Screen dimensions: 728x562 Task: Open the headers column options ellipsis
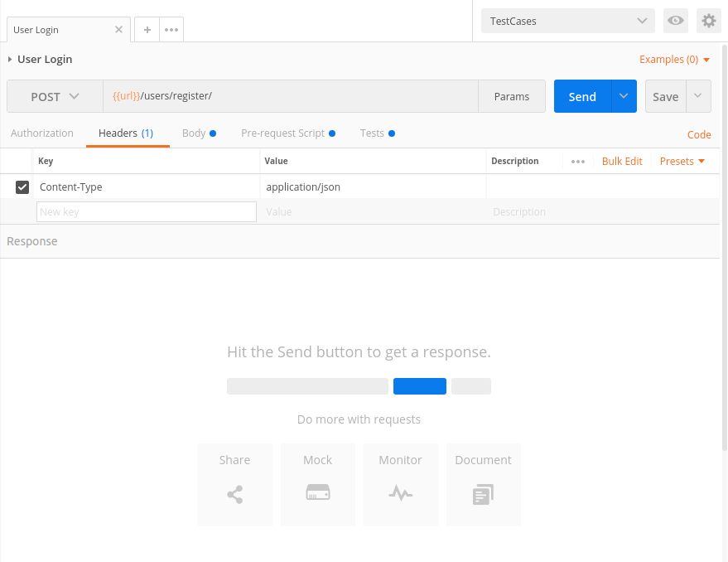(x=577, y=162)
